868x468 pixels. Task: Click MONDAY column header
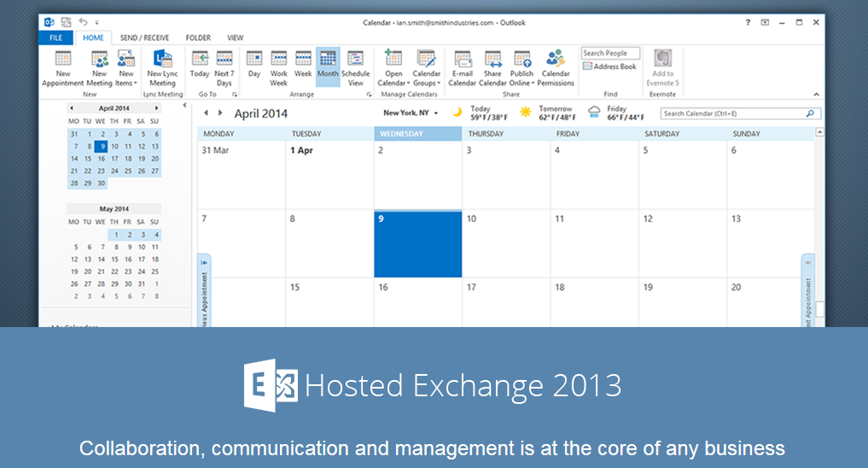(x=242, y=134)
